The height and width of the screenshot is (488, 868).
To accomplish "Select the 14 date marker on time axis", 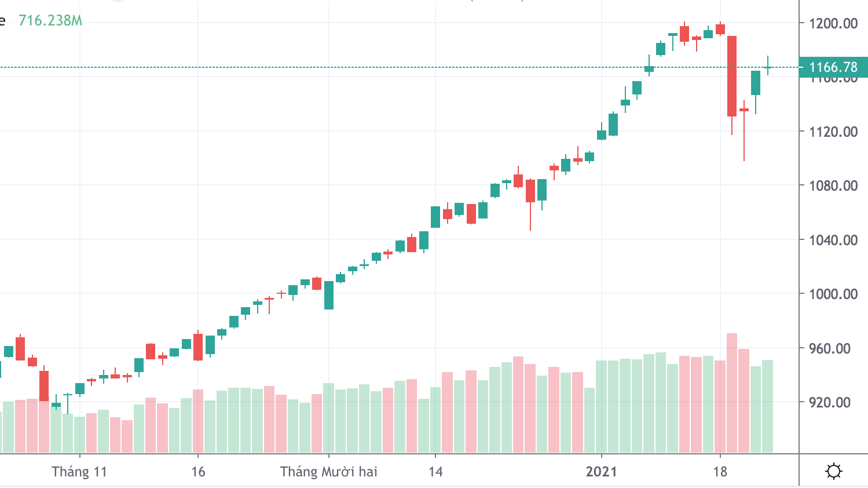I will pos(435,471).
